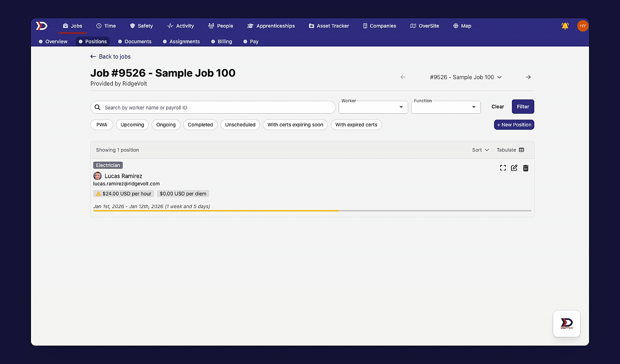Open the Map view
The height and width of the screenshot is (364, 620).
pyautogui.click(x=462, y=26)
